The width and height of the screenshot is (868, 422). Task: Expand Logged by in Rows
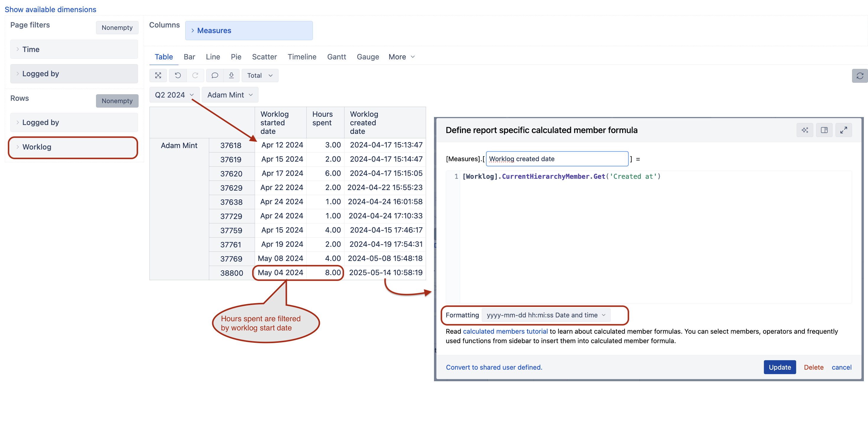pos(74,123)
